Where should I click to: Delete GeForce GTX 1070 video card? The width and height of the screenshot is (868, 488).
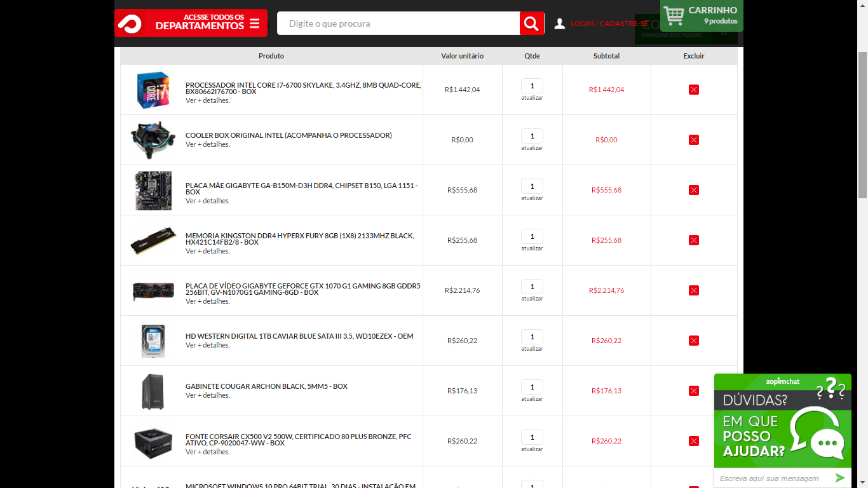coord(694,290)
